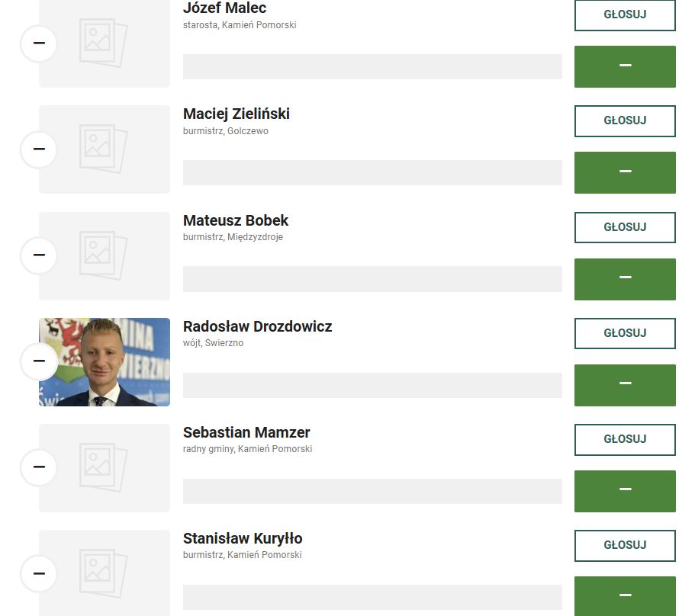Viewport: 695px width, 616px height.
Task: Click the minus circle beside Sebastian Mamzer
Action: click(39, 467)
